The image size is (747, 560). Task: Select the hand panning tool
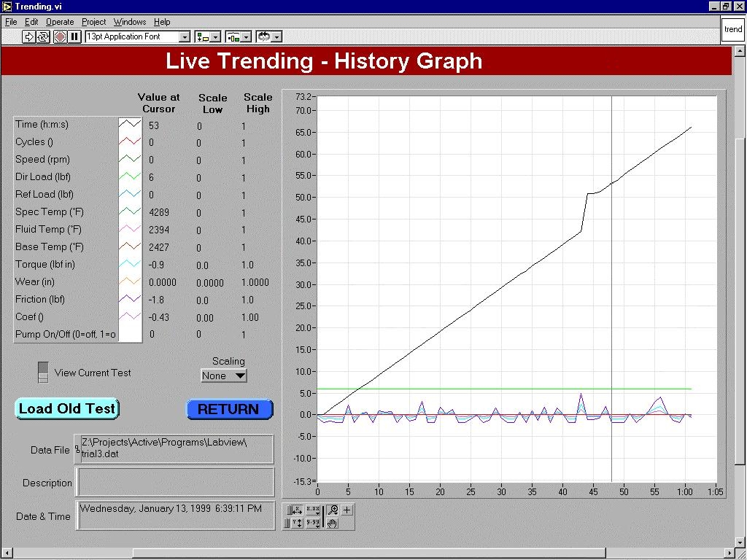[x=333, y=523]
